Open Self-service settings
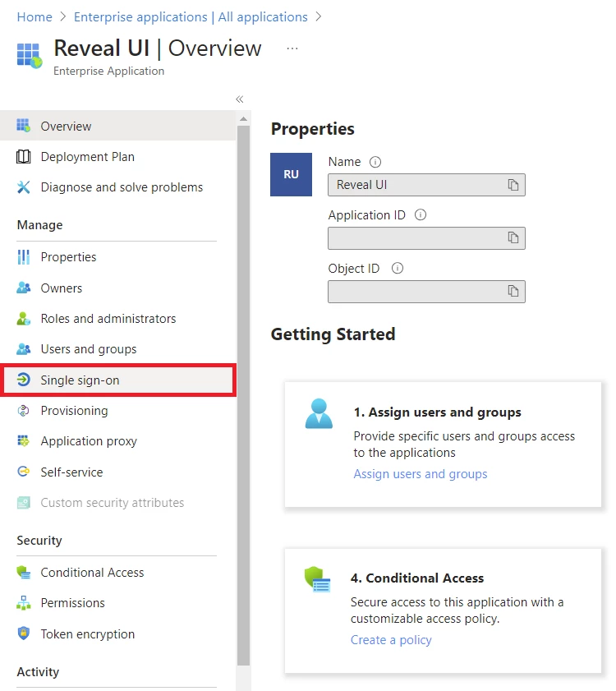The height and width of the screenshot is (691, 616). point(117,472)
